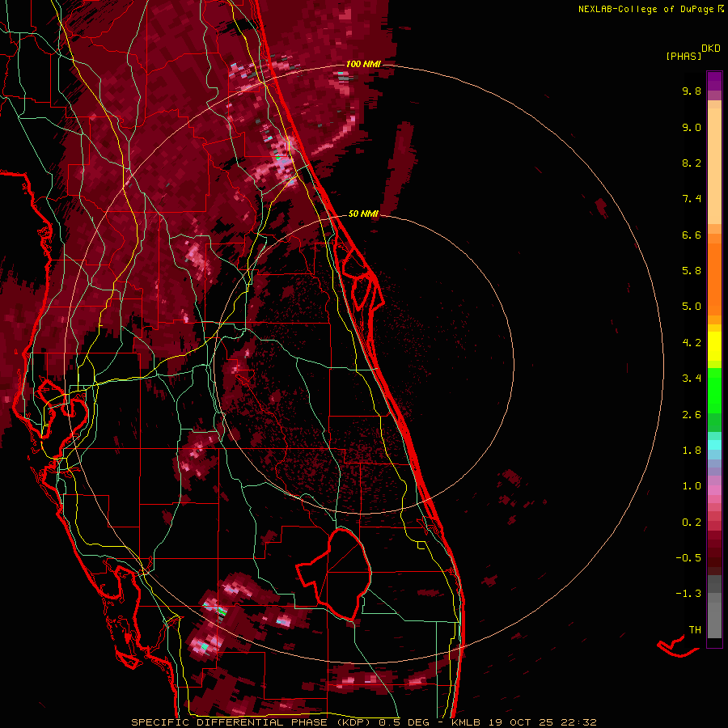The width and height of the screenshot is (728, 728).
Task: Click the 3.4 value on the color scale
Action: point(692,379)
